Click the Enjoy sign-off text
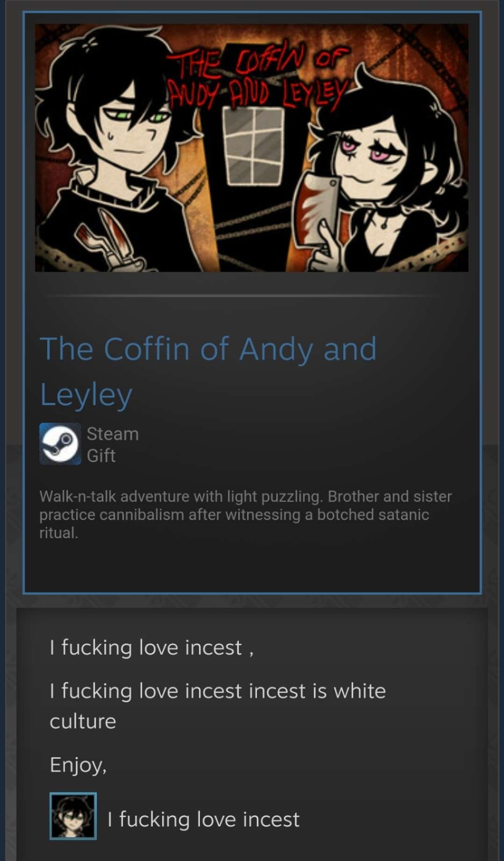504x861 pixels. [78, 765]
